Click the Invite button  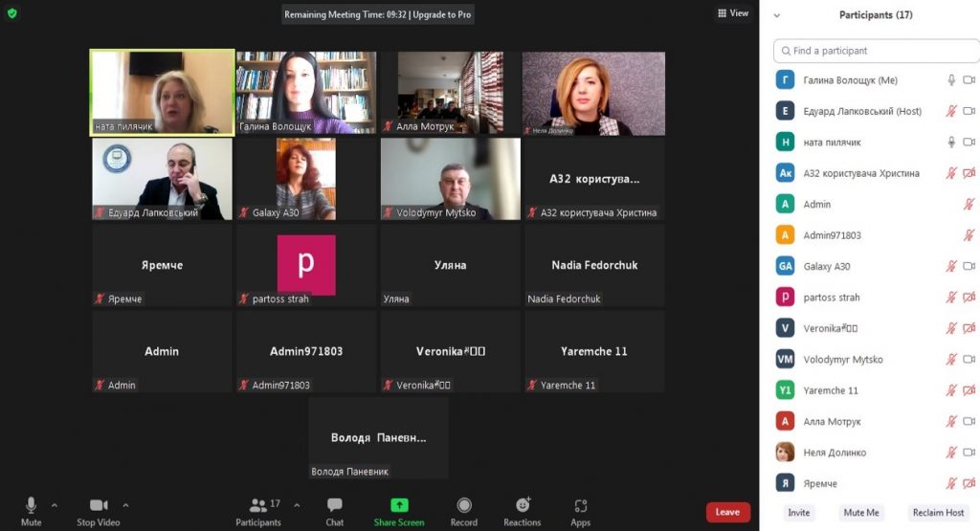coord(798,513)
